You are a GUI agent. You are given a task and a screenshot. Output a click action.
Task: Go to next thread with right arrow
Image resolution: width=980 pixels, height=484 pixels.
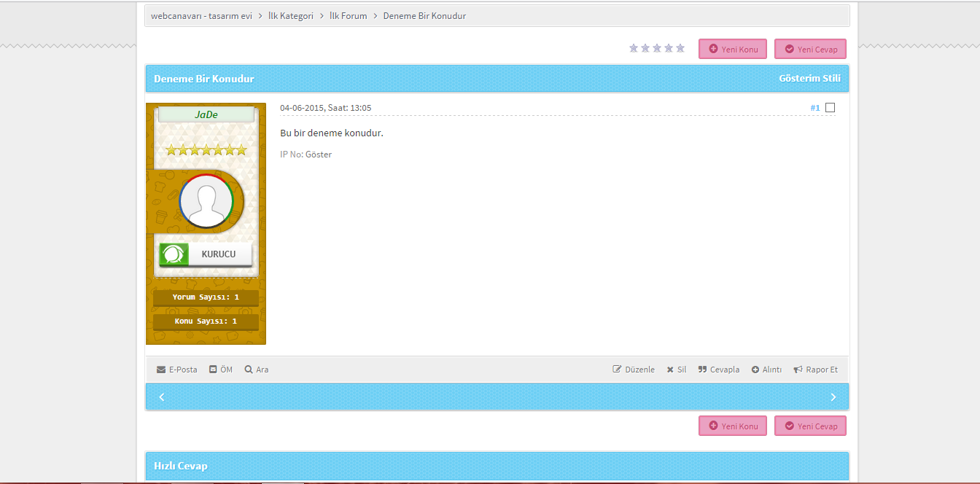pyautogui.click(x=833, y=397)
